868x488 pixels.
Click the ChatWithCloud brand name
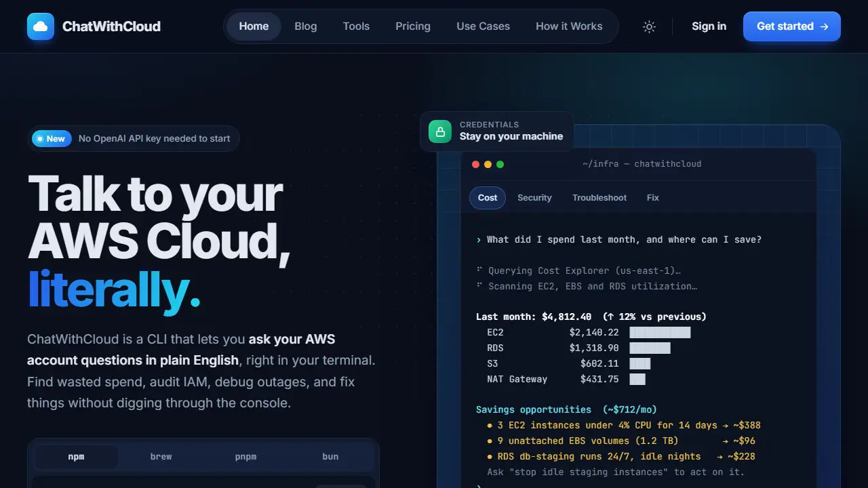(x=111, y=26)
